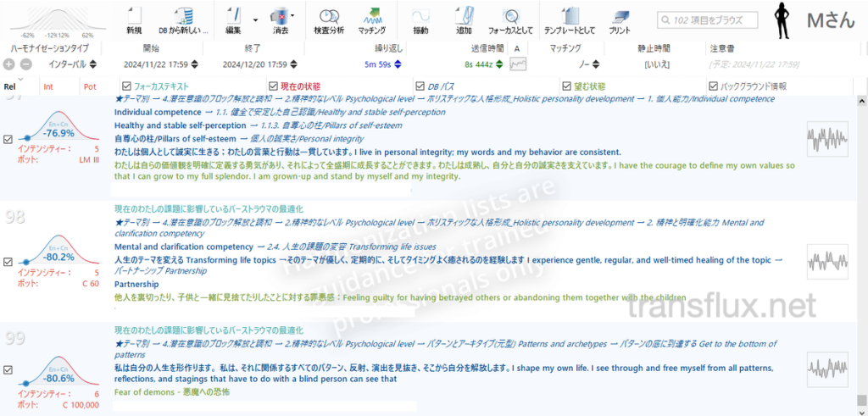Change the インターバル type stepper
The height and width of the screenshot is (416, 868).
pyautogui.click(x=92, y=64)
